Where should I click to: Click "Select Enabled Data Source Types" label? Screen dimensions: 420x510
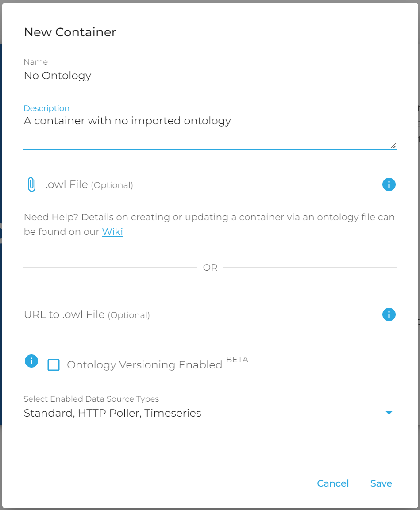click(x=91, y=399)
